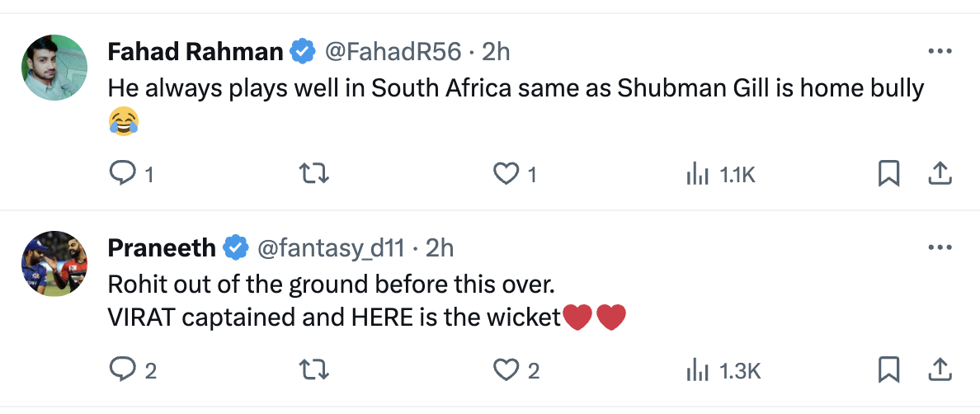Share Praneeth's tweet
The height and width of the screenshot is (414, 980).
pyautogui.click(x=941, y=370)
